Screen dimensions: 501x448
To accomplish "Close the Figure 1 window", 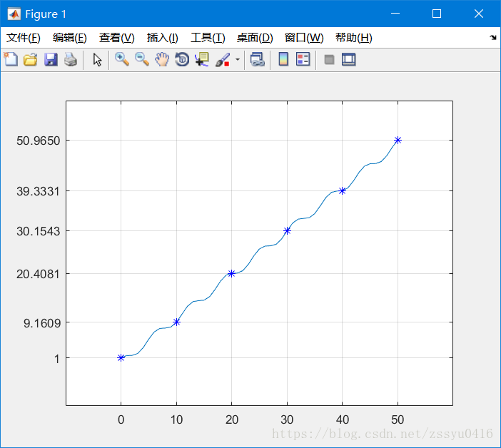I will tap(479, 14).
